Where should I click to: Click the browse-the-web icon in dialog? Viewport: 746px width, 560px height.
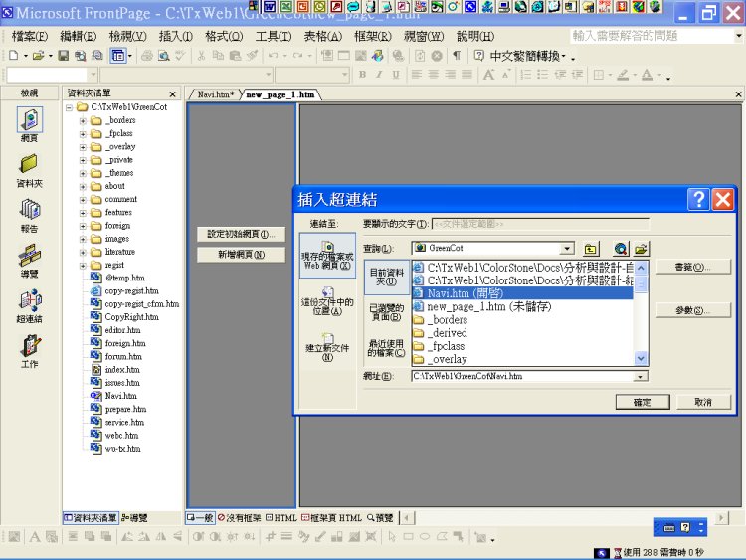(621, 249)
